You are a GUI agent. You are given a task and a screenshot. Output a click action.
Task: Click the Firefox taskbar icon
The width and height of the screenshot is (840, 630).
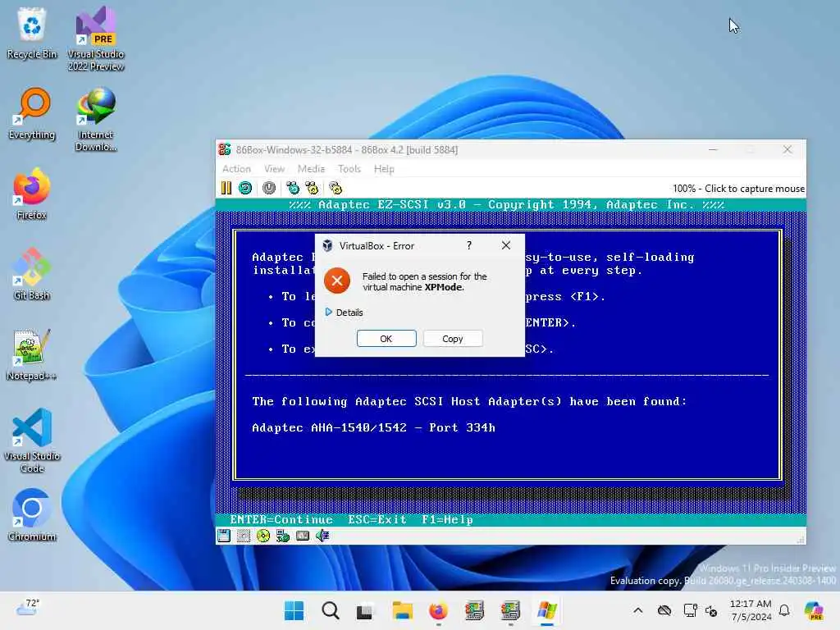pos(438,610)
